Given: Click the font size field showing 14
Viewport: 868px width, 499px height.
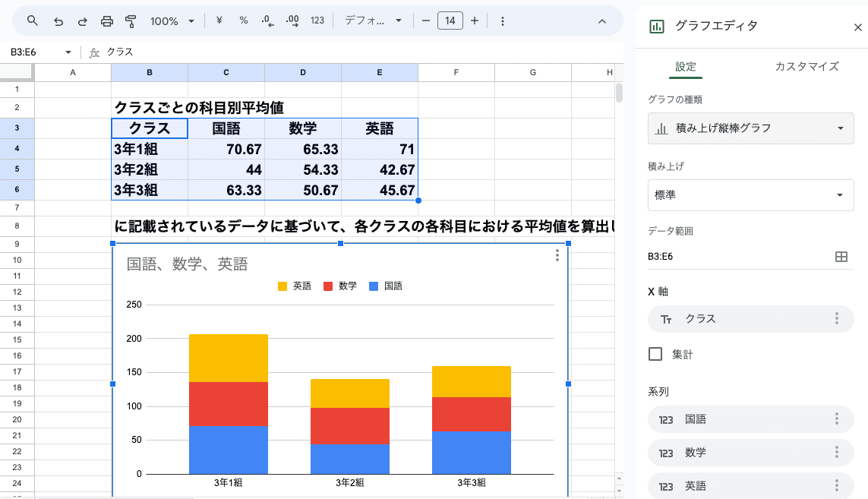Looking at the screenshot, I should tap(450, 21).
